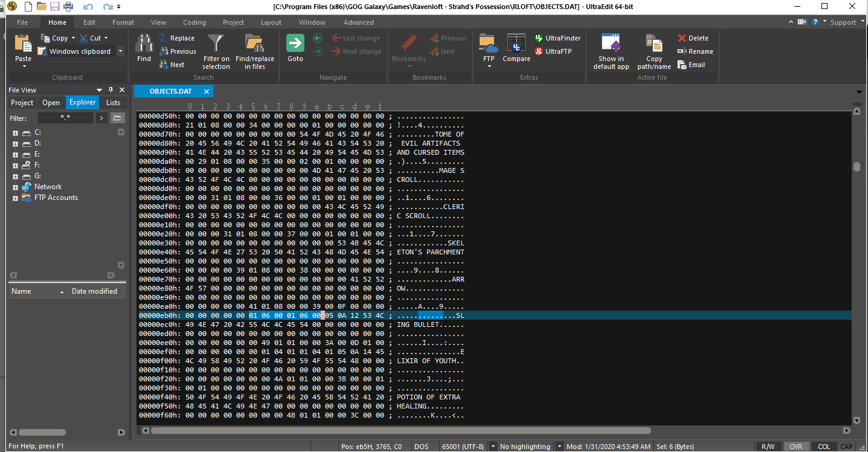
Task: Click the vertical scrollbar thumb of hex editor
Action: pyautogui.click(x=857, y=167)
